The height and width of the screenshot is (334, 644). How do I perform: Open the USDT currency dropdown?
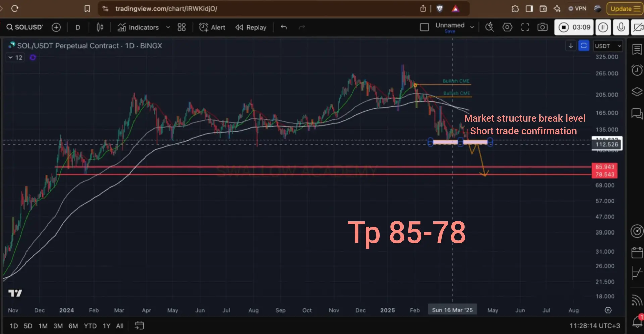608,46
